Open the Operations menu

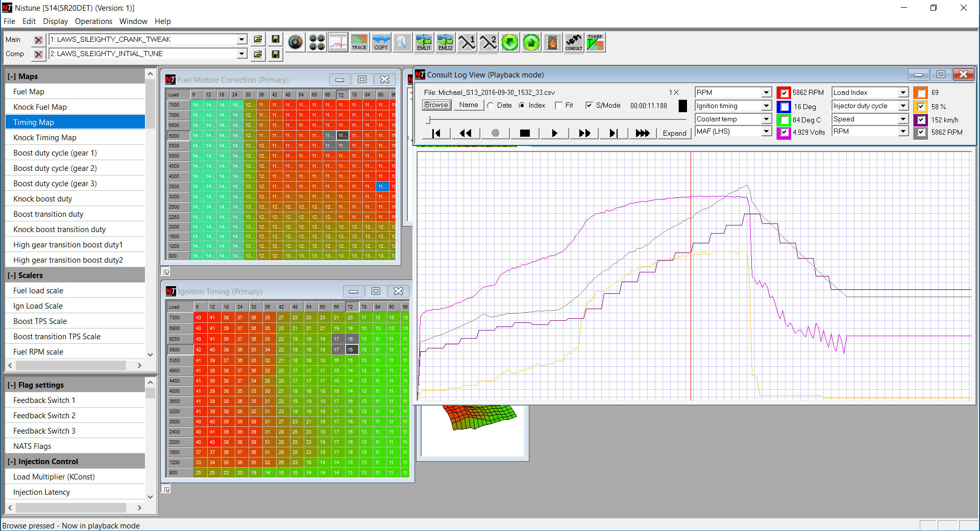(93, 21)
